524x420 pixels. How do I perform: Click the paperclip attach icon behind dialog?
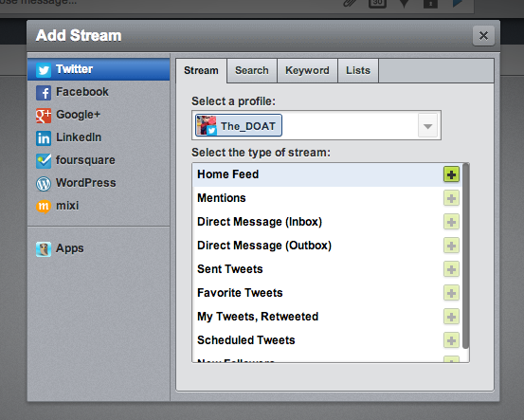351,4
